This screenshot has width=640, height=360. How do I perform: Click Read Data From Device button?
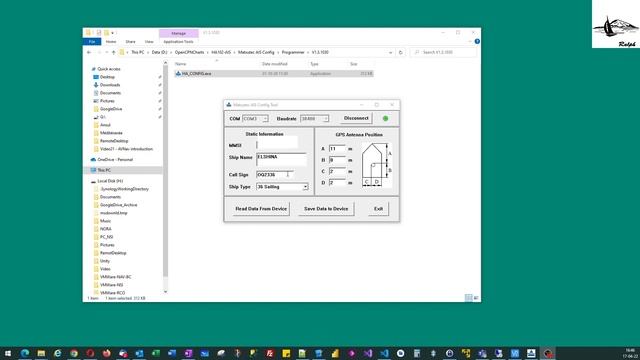[x=261, y=209]
